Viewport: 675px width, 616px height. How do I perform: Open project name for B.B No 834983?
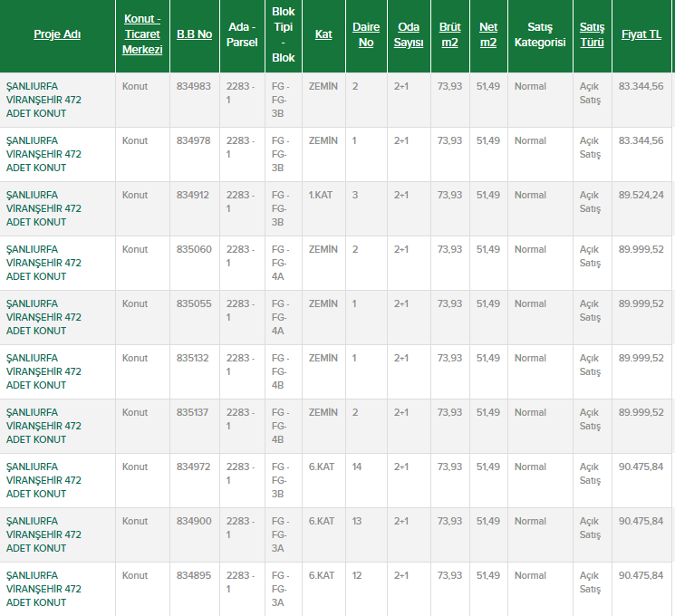pos(43,100)
